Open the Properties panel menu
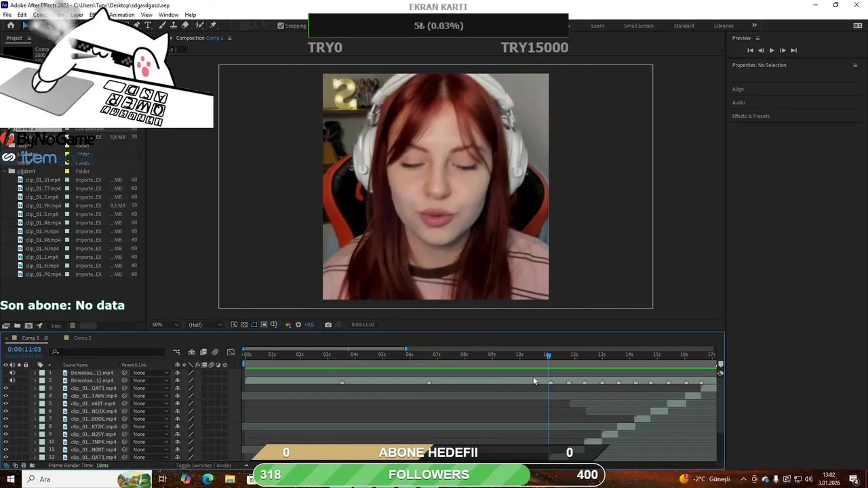The image size is (868, 488). tap(855, 65)
